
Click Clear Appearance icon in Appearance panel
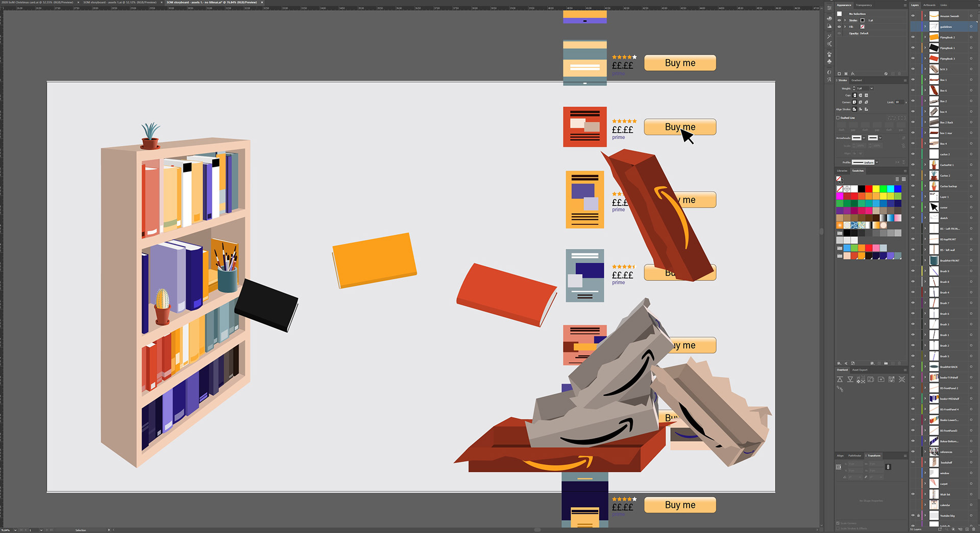(x=886, y=74)
